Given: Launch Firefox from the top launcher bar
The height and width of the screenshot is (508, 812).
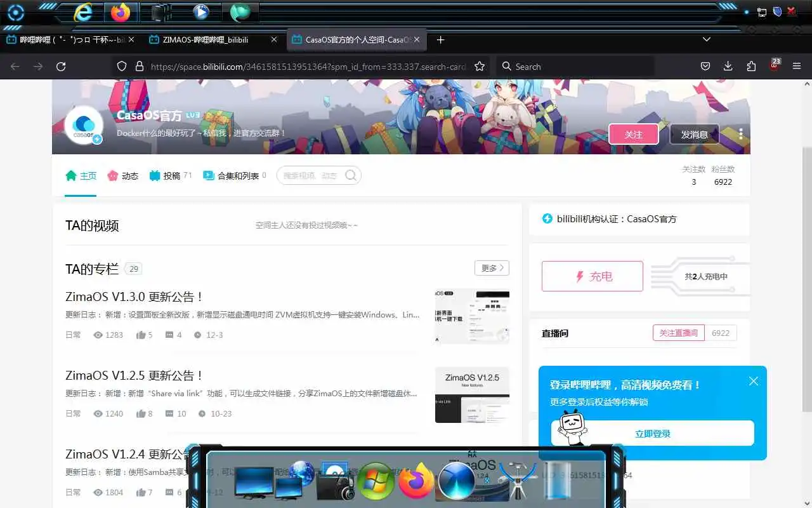Looking at the screenshot, I should pyautogui.click(x=120, y=12).
